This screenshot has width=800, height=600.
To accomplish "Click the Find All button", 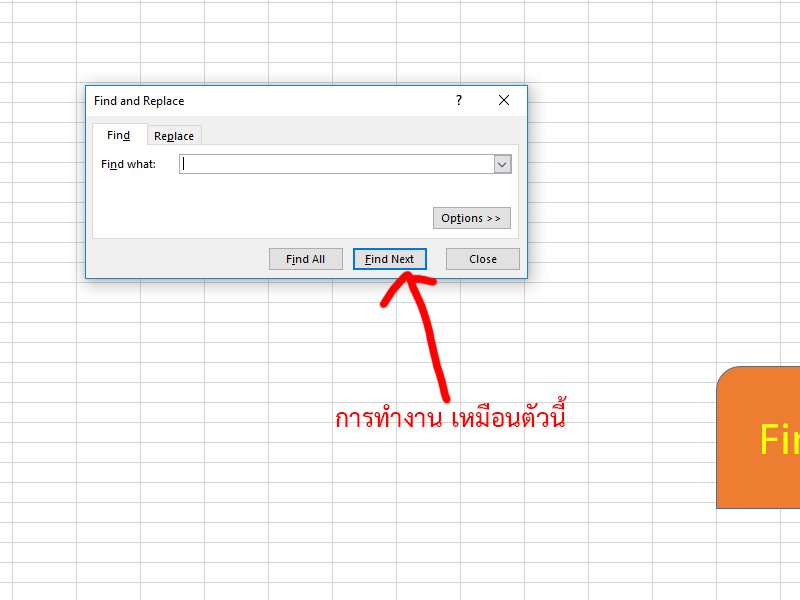I will (x=305, y=258).
